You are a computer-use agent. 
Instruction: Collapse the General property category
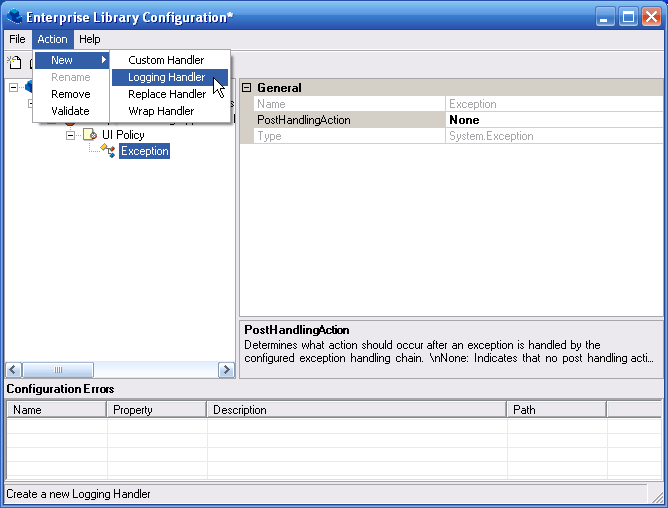[247, 88]
